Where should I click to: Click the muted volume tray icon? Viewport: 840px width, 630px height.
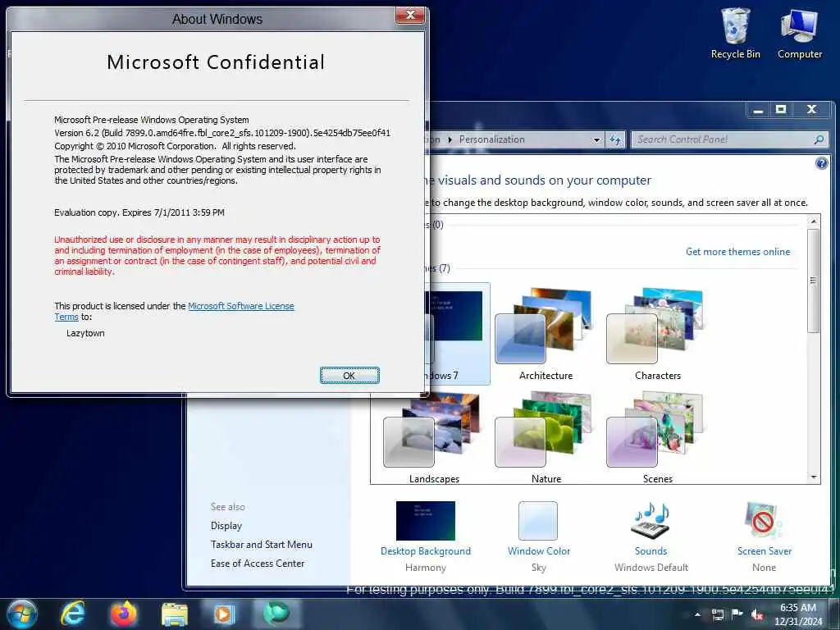coord(757,614)
